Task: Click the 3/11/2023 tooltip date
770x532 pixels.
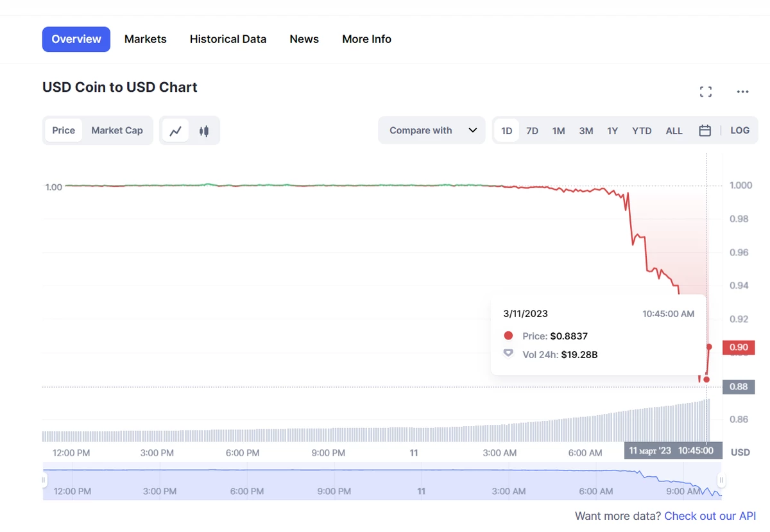Action: click(526, 314)
